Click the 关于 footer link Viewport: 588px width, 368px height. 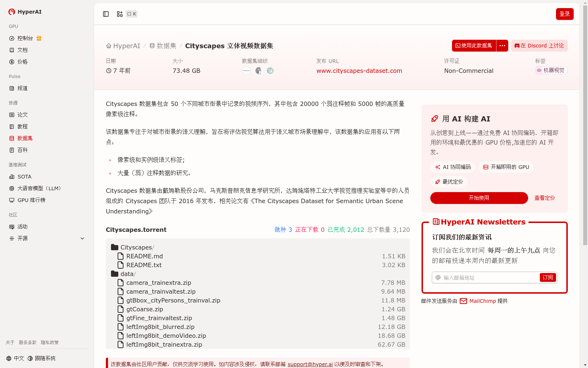(x=10, y=343)
